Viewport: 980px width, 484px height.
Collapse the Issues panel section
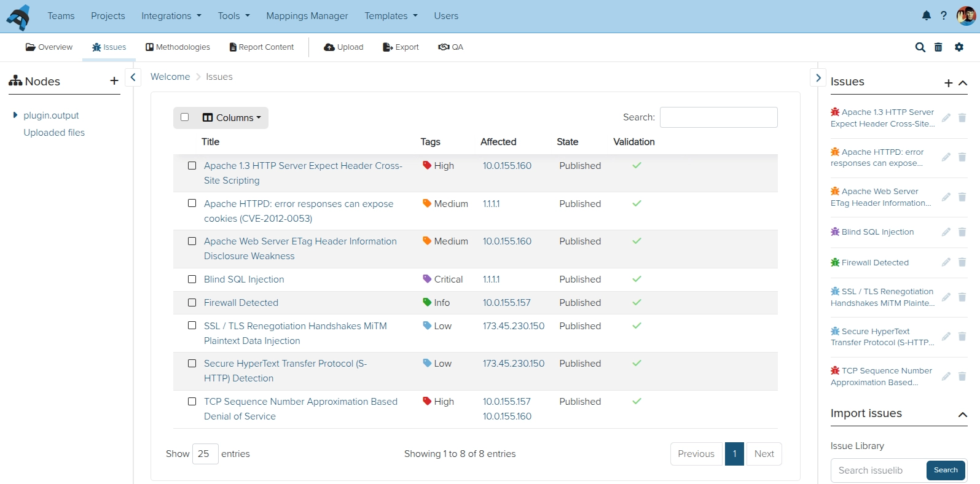coord(963,83)
